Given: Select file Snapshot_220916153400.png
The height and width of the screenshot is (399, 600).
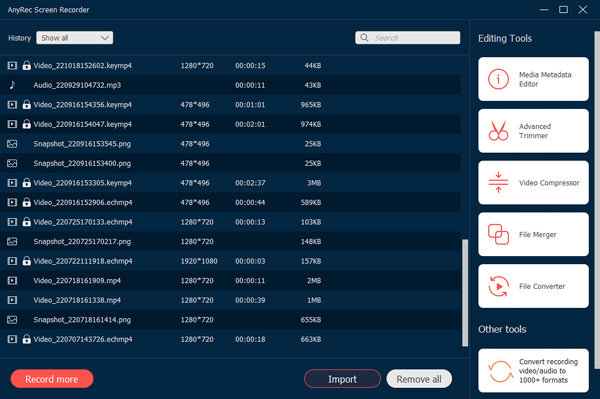Looking at the screenshot, I should coord(230,163).
